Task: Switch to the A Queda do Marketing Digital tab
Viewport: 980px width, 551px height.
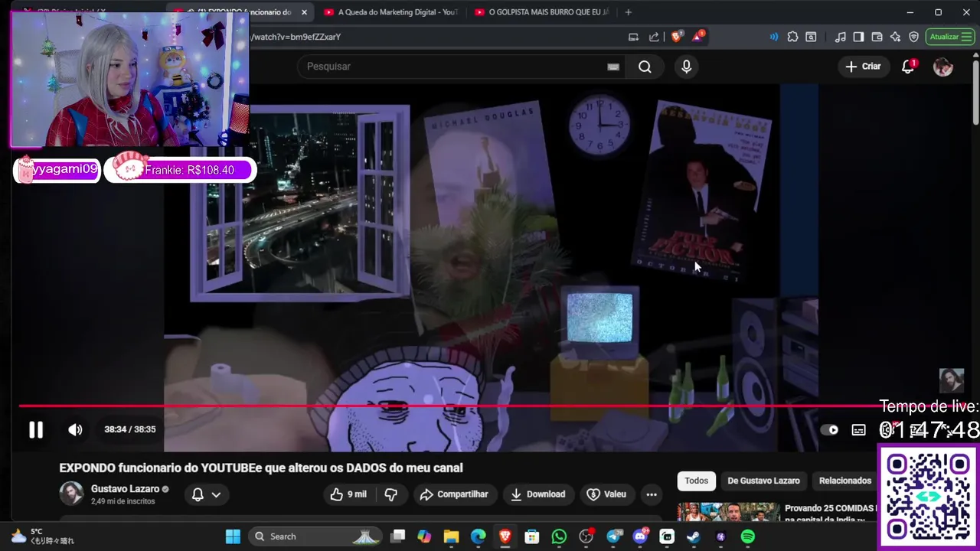Action: [x=390, y=12]
